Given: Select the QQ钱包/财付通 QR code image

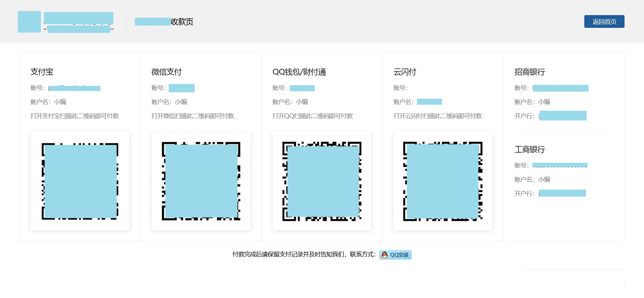Looking at the screenshot, I should 322,181.
